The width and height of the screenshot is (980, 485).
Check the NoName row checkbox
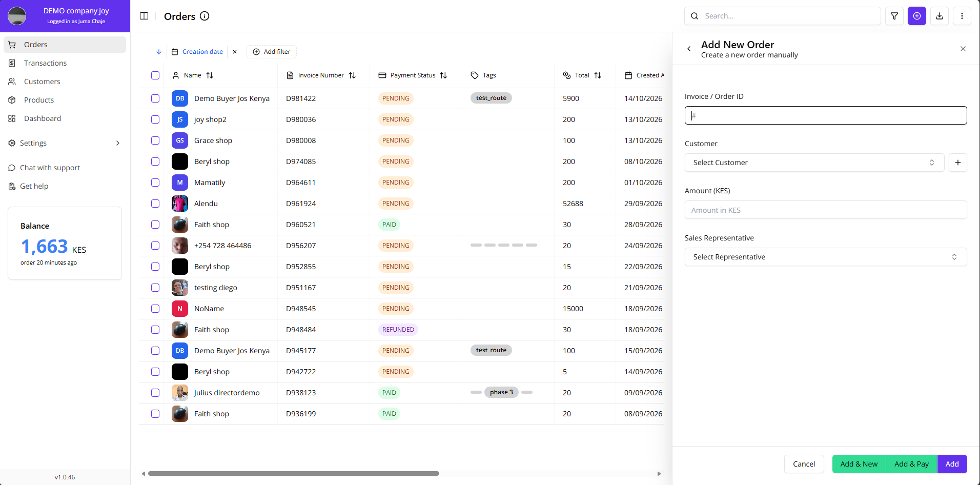point(155,309)
